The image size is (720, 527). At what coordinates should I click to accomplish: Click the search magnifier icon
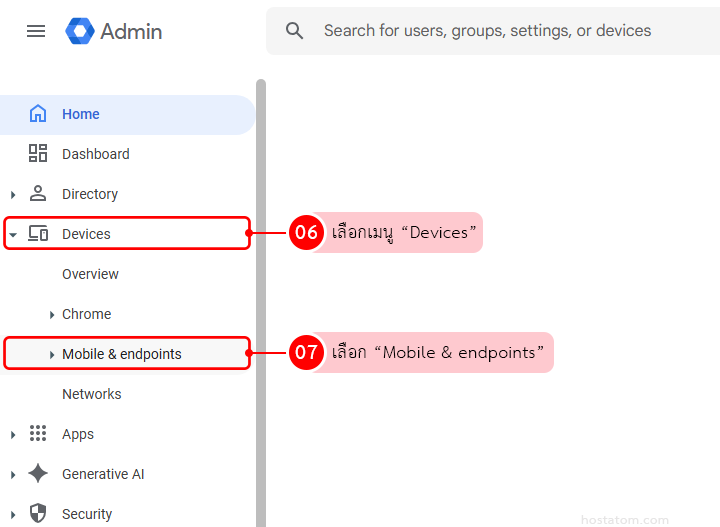pos(294,31)
